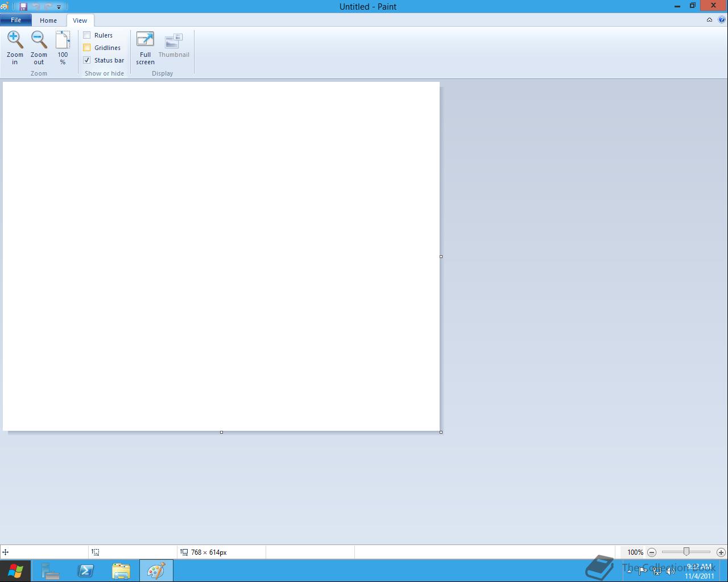The image size is (728, 582).
Task: Click the selection size icon in status bar
Action: click(96, 552)
